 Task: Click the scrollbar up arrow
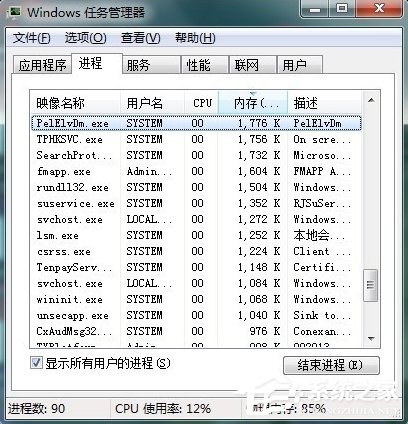click(x=371, y=100)
